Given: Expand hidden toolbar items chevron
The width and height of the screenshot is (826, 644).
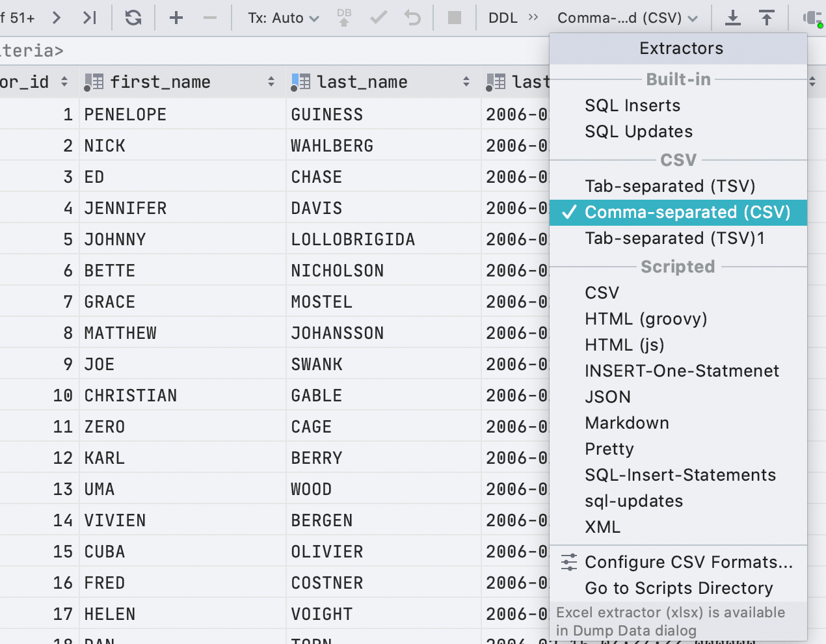Looking at the screenshot, I should click(x=533, y=18).
